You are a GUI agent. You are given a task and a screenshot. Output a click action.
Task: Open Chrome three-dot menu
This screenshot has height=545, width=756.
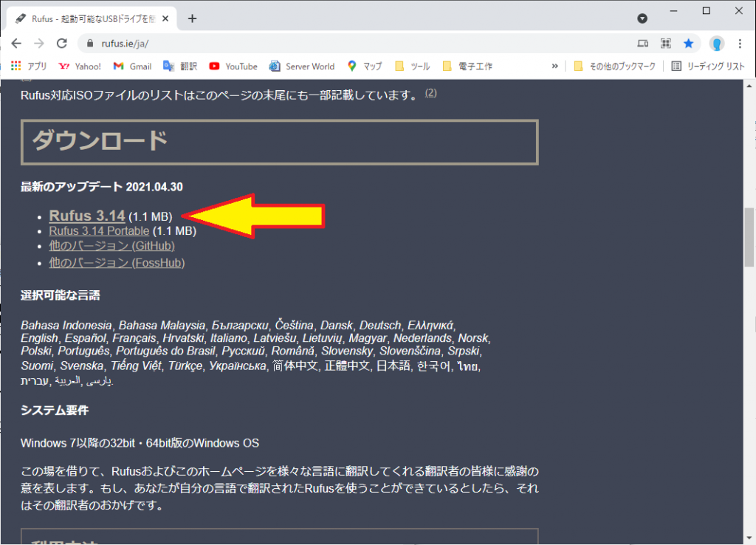pos(740,44)
